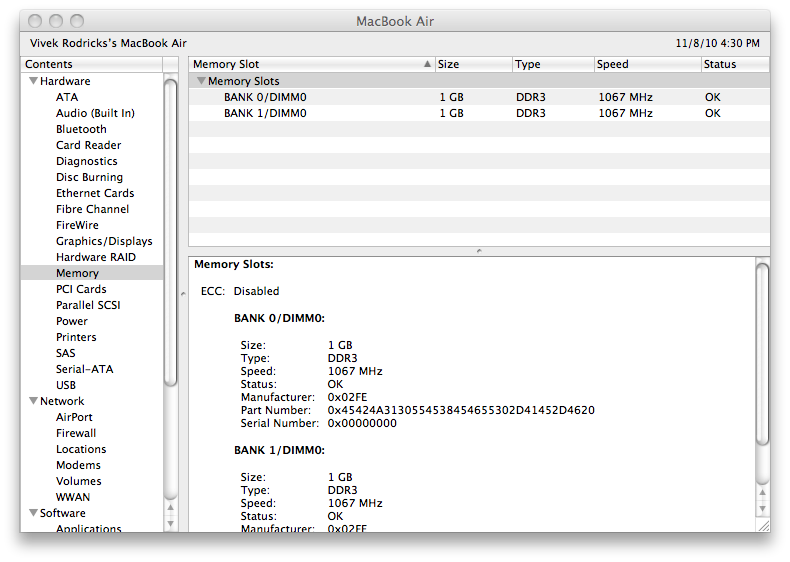The image size is (790, 562).
Task: Click details pane scroll down arrow
Action: [x=762, y=509]
